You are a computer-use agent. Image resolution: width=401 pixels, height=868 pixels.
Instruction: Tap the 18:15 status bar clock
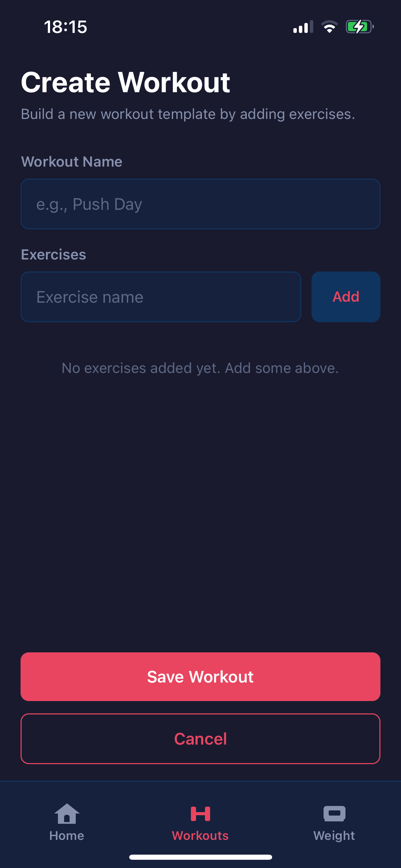pyautogui.click(x=65, y=27)
